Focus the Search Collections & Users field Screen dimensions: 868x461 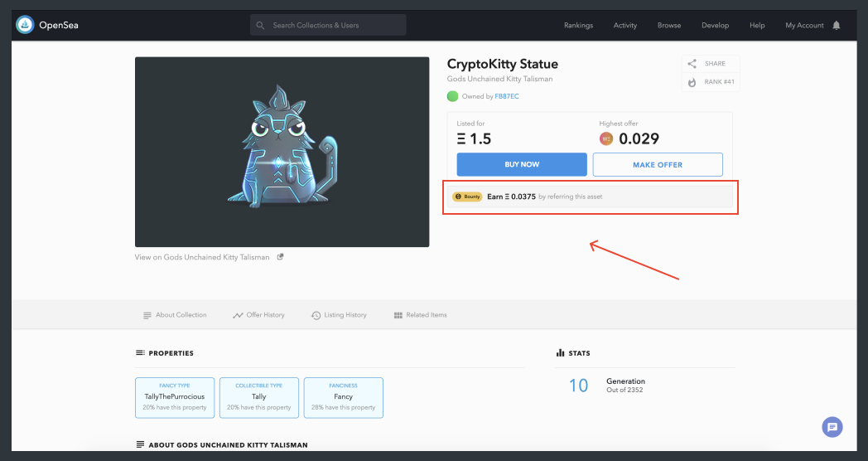coord(328,26)
